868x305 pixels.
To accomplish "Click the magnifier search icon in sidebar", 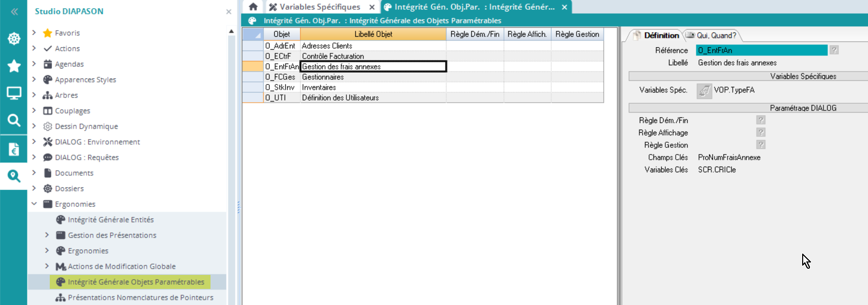I will pyautogui.click(x=14, y=121).
